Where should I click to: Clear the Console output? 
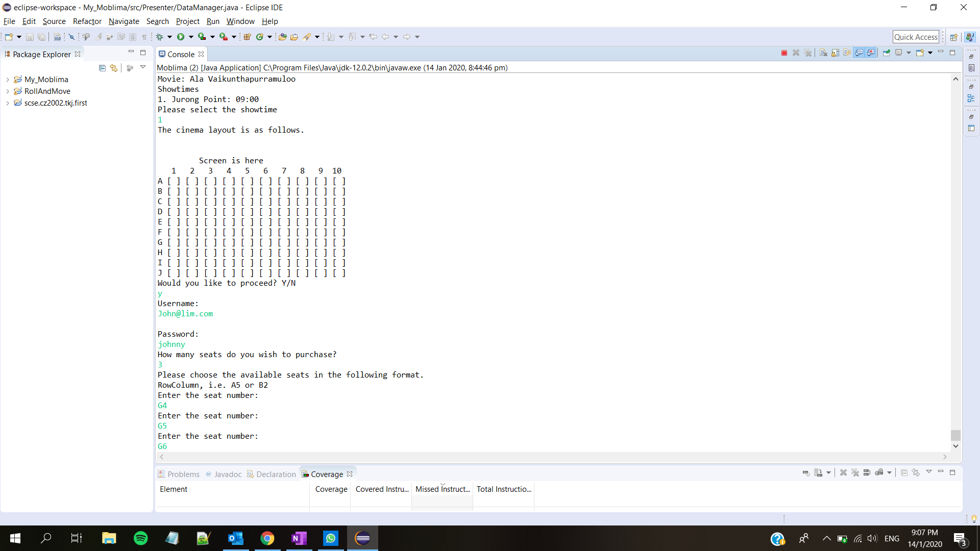coord(823,53)
